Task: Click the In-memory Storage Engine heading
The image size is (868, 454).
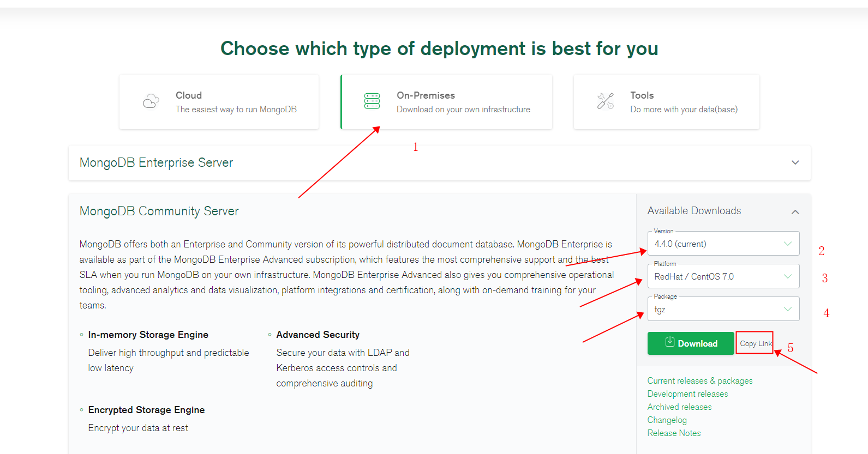Action: 148,335
